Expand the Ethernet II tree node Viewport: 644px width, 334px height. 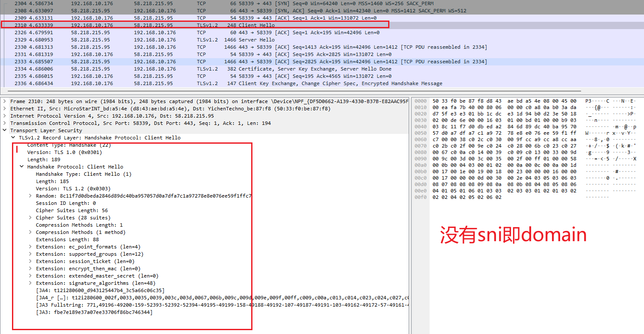click(x=4, y=109)
